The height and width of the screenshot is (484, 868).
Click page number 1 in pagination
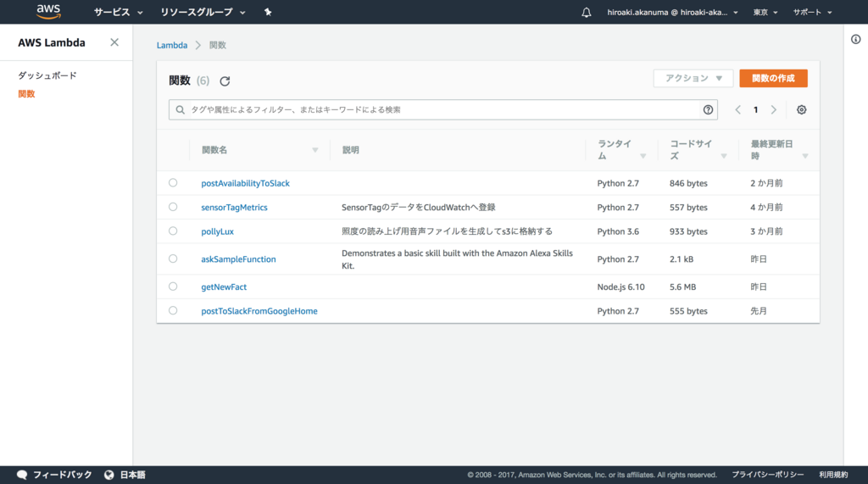tap(755, 109)
